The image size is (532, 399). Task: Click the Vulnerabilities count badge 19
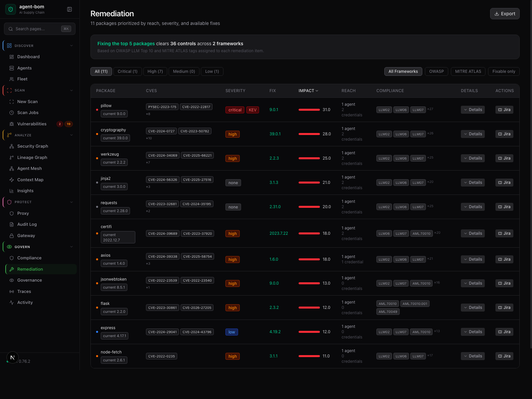point(68,124)
